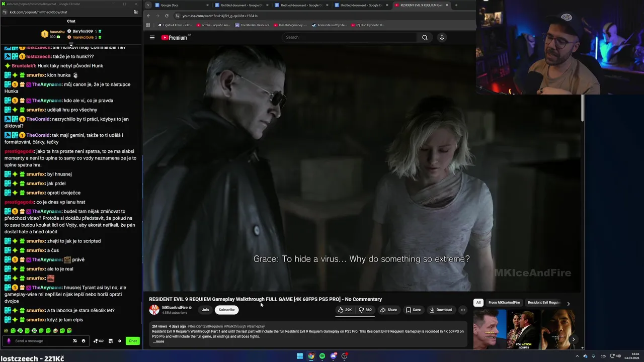This screenshot has width=644, height=362.
Task: View site information icon in address bar
Action: coord(177,16)
